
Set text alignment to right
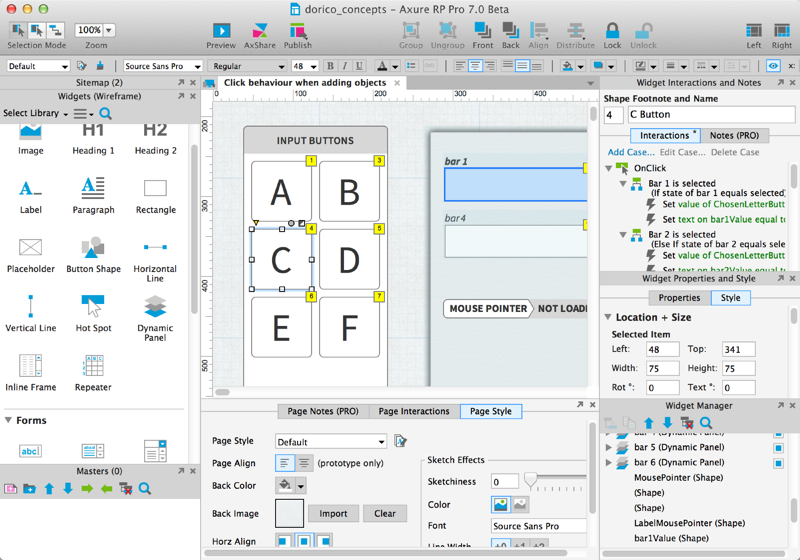click(x=490, y=66)
